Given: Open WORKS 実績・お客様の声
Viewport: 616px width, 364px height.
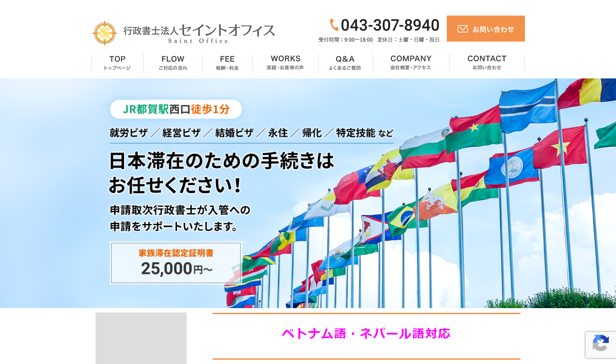Looking at the screenshot, I should (285, 62).
